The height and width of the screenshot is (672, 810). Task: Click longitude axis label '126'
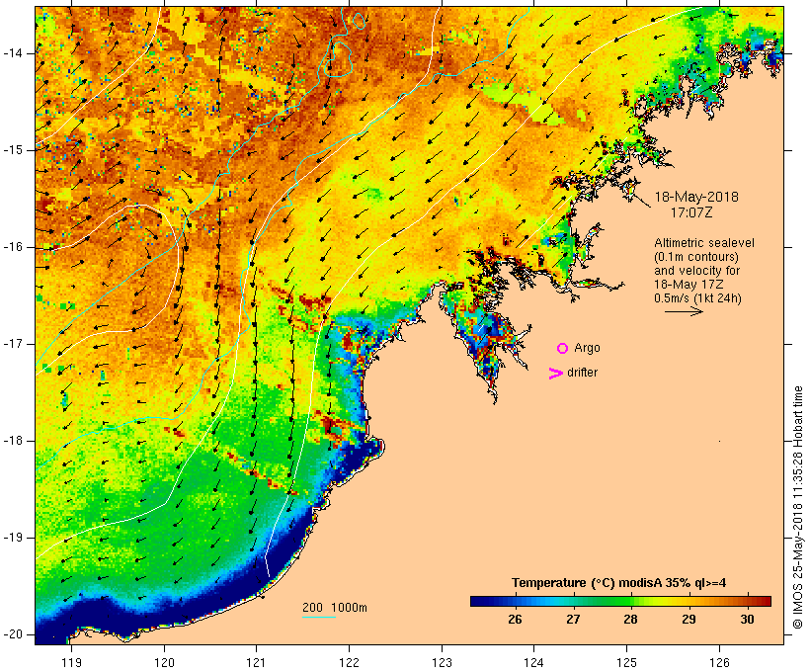pyautogui.click(x=719, y=662)
